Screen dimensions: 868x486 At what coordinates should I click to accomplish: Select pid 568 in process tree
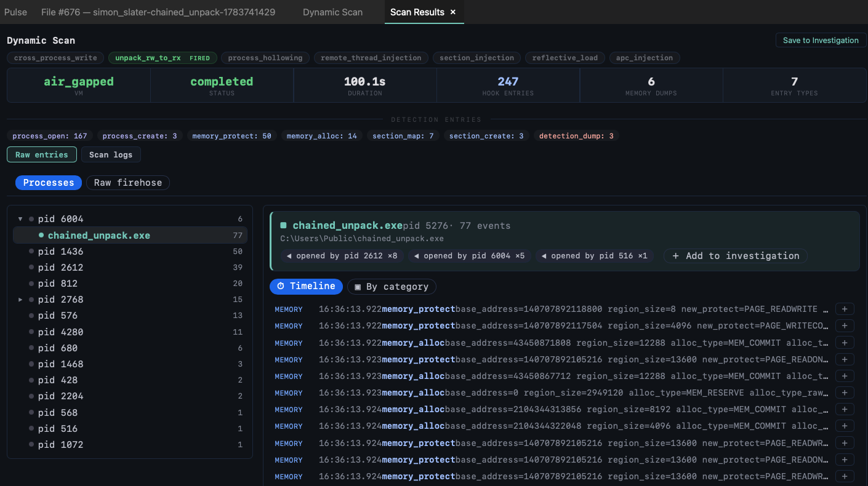[x=130, y=413]
